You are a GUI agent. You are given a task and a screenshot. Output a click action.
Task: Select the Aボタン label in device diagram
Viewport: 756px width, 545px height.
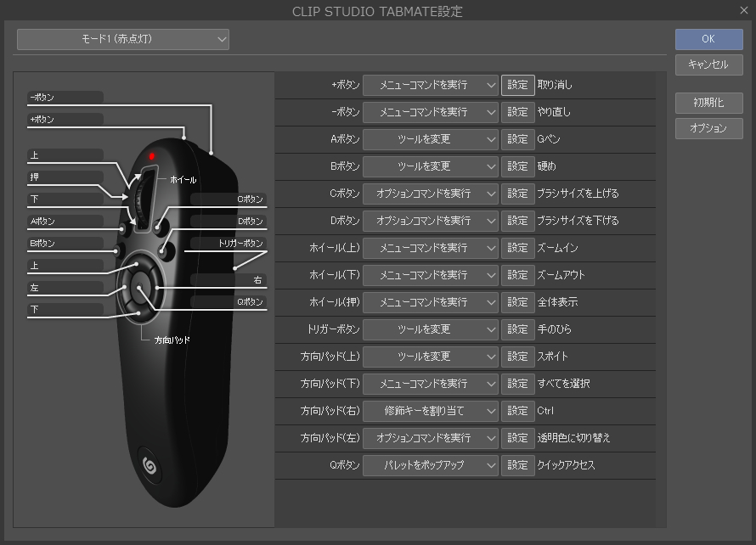click(x=65, y=222)
